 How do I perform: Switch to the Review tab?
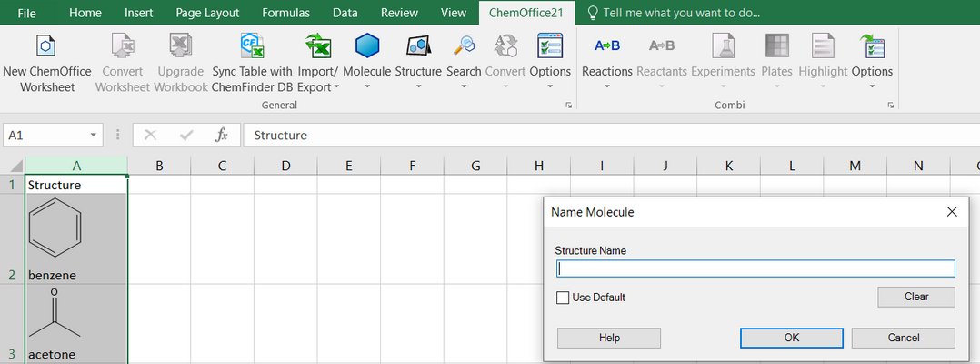tap(399, 13)
